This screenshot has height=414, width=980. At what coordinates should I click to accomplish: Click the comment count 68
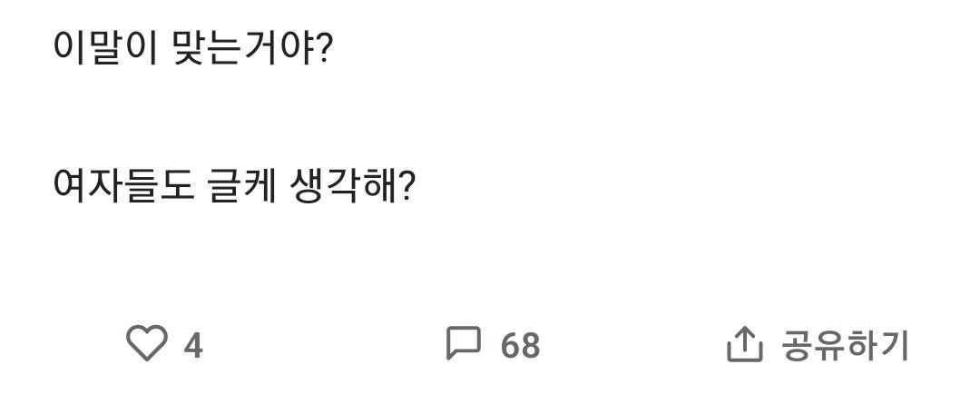click(520, 346)
